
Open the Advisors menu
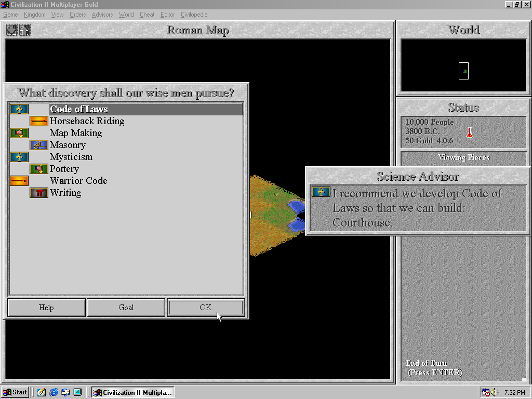102,15
